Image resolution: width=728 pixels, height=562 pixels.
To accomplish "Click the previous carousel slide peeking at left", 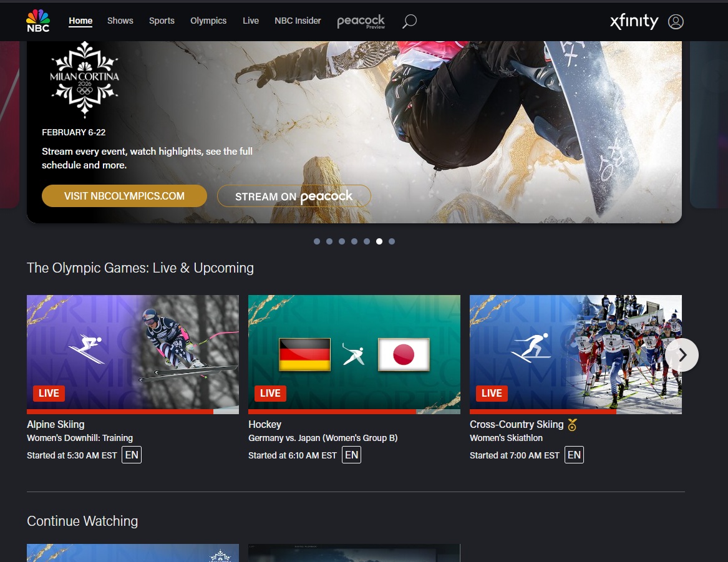I will [x=9, y=124].
